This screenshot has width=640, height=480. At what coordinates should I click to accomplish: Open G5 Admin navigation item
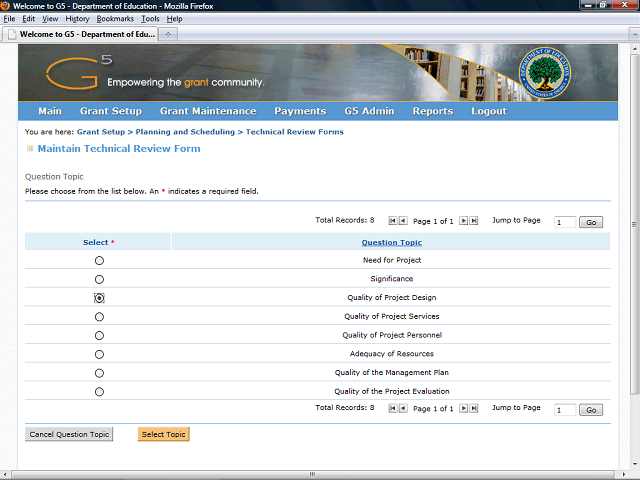coord(369,111)
